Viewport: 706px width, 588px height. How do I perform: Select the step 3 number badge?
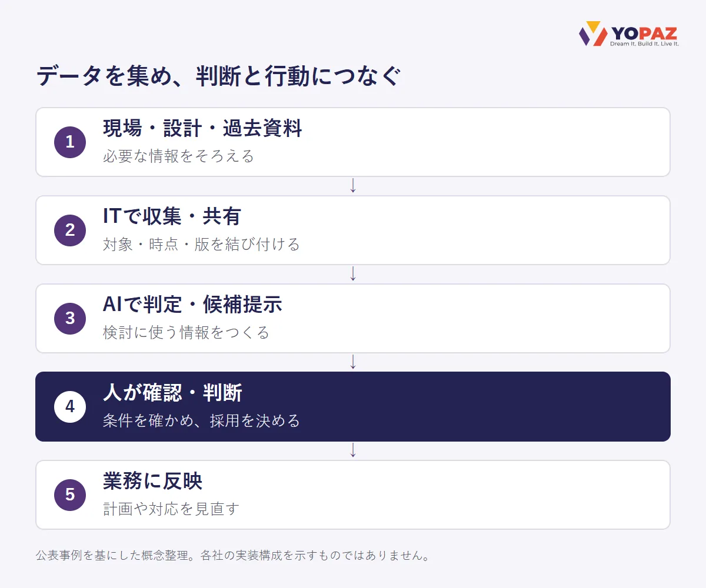(70, 319)
